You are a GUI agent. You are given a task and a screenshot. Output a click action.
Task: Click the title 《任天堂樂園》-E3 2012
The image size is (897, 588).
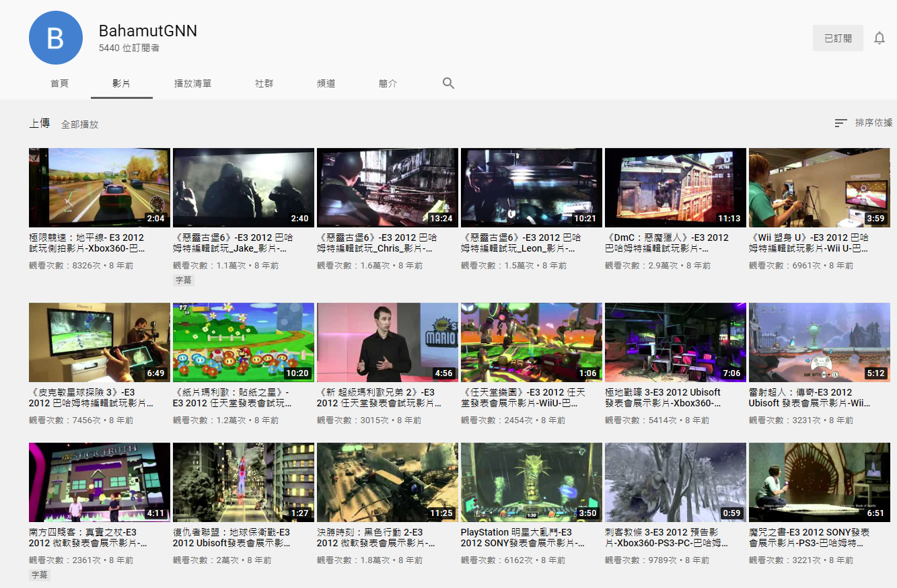tap(522, 398)
